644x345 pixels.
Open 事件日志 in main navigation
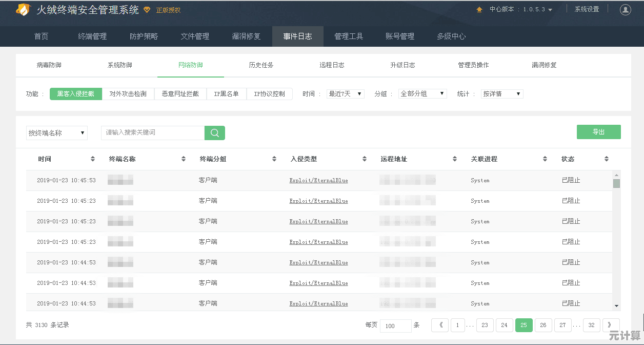tap(298, 36)
